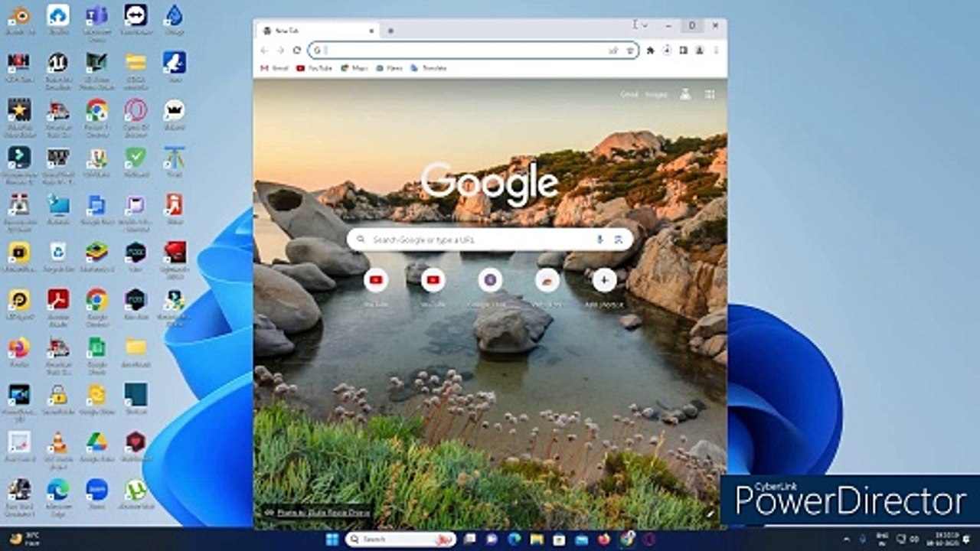
Task: Open the tab search chevron in Chrome
Action: tap(645, 25)
